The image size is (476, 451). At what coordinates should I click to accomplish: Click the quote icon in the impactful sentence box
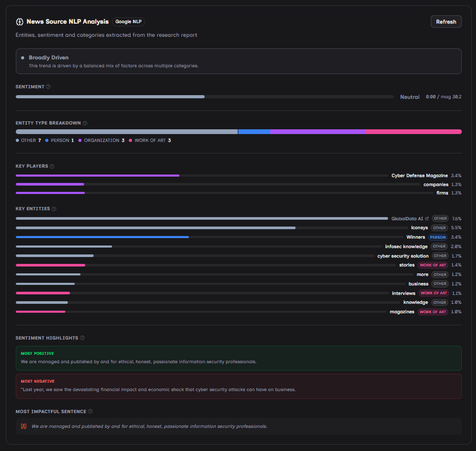point(24,426)
